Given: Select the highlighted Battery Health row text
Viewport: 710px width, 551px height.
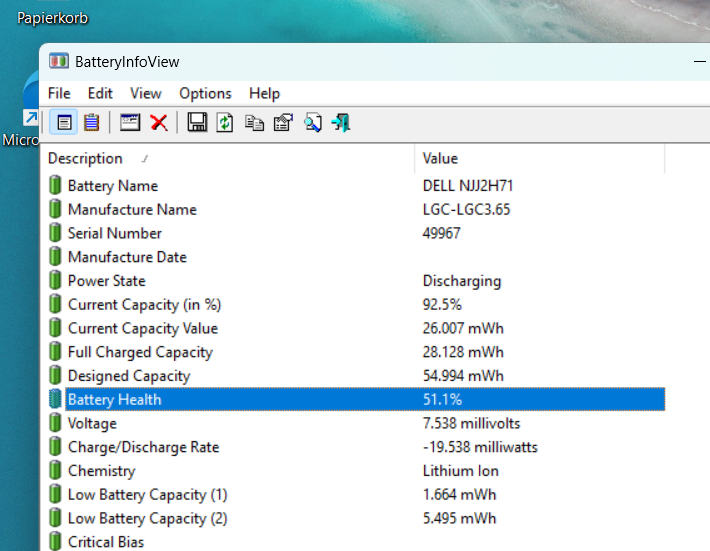Looking at the screenshot, I should coord(114,399).
